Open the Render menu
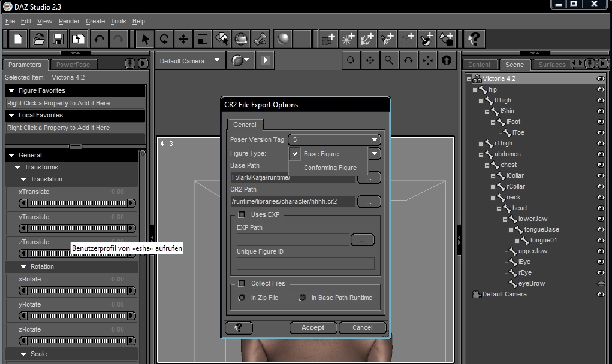 click(69, 21)
